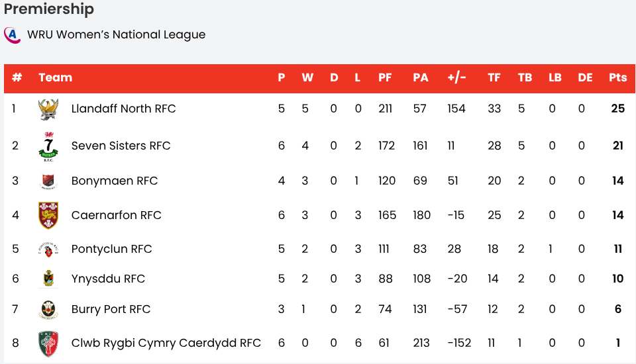636x364 pixels.
Task: Click the Burry Port RFC club crest
Action: (48, 309)
